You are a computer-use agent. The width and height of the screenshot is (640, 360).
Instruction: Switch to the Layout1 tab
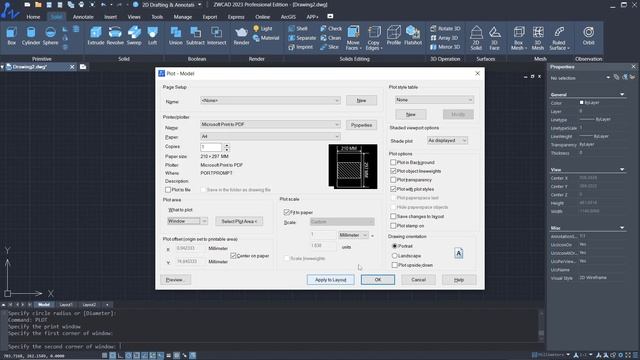coord(66,304)
